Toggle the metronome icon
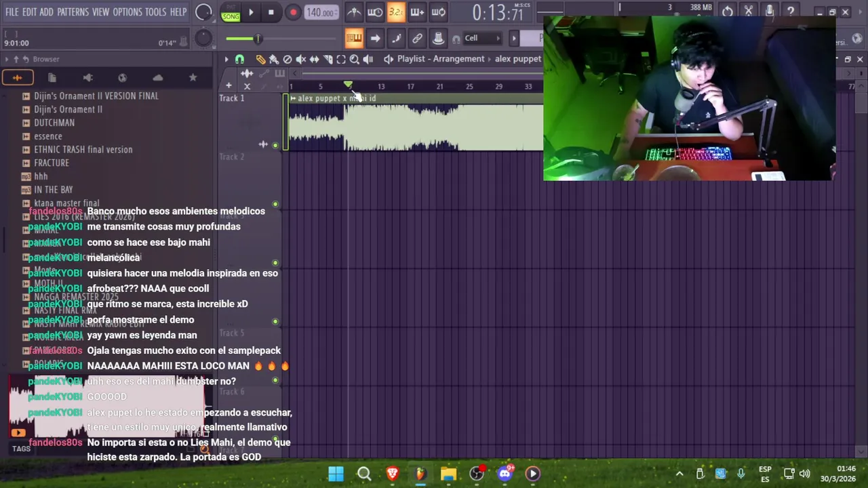Screen dimensions: 868x488 (354, 12)
